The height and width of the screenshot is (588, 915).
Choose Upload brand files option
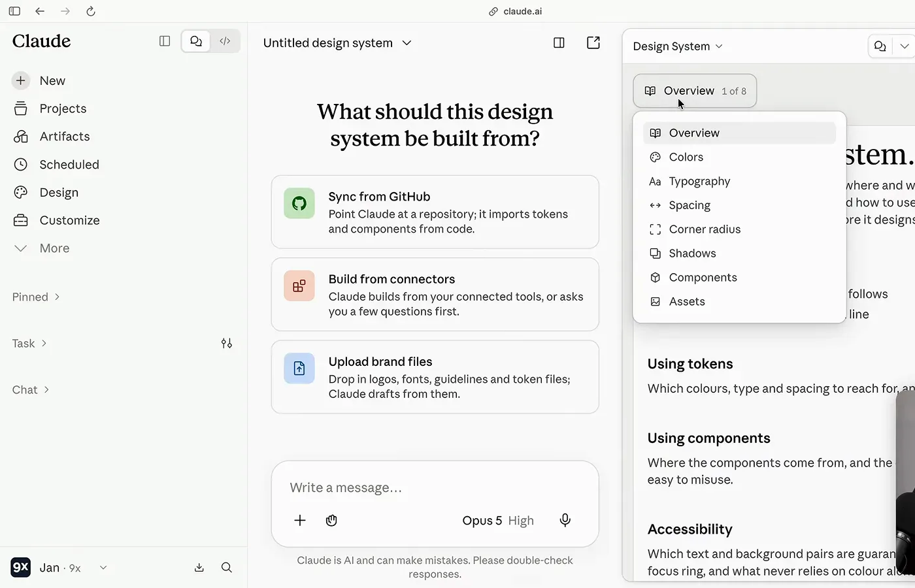435,377
